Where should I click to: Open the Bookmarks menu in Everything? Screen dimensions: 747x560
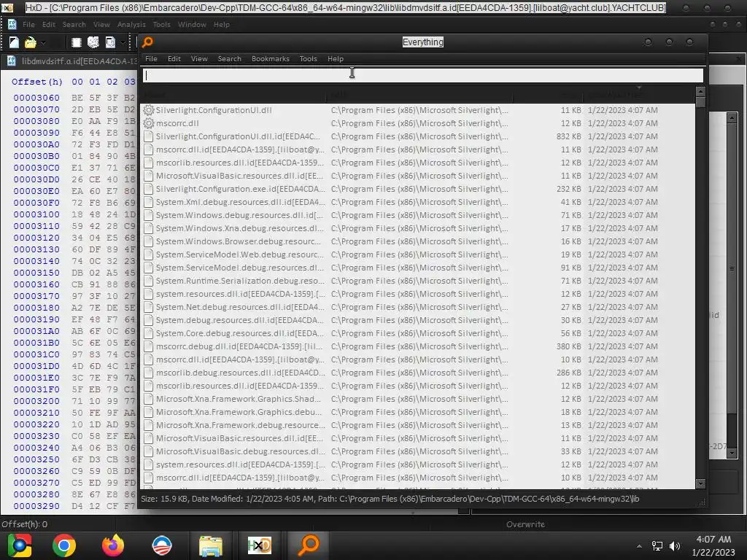[271, 58]
